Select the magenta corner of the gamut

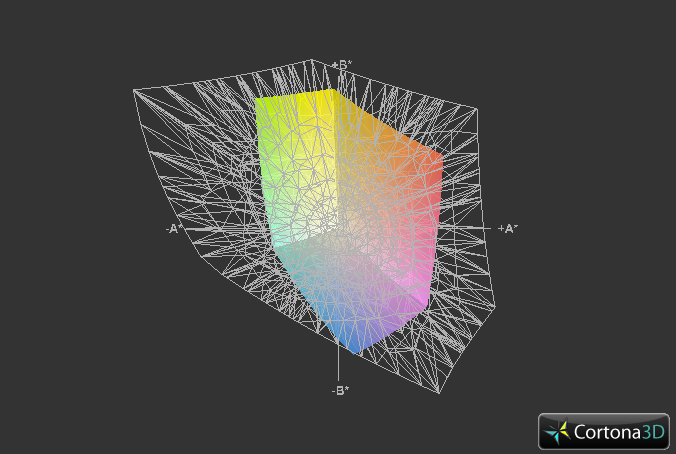point(418,295)
